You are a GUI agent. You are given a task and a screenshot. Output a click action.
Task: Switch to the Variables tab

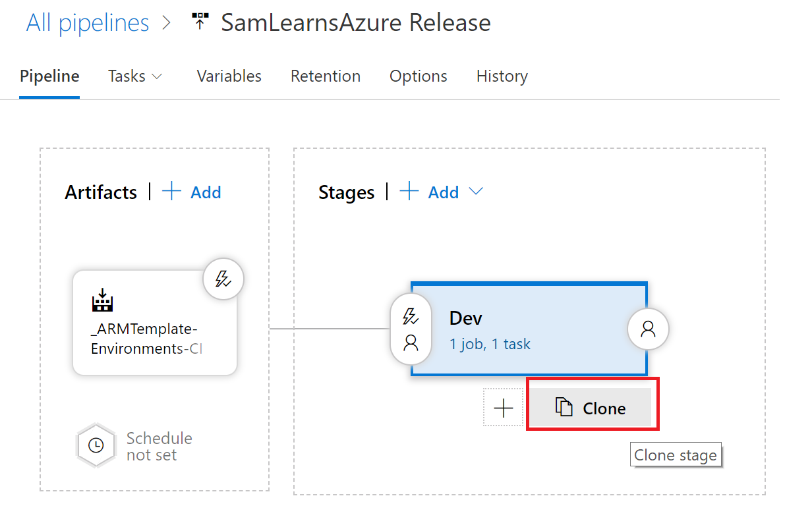229,76
